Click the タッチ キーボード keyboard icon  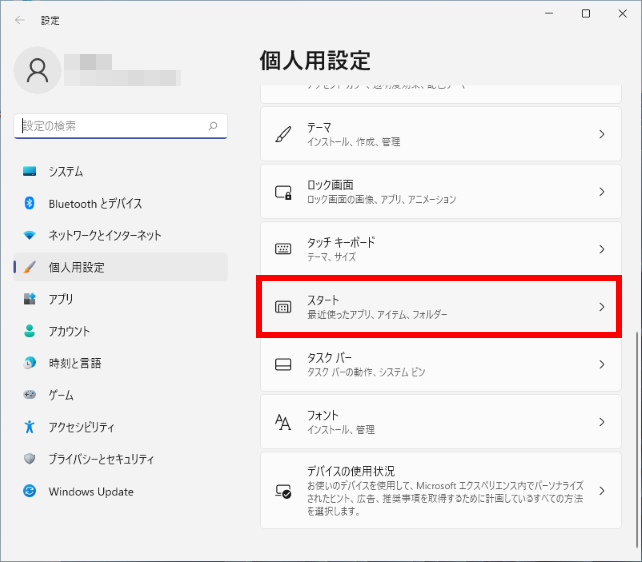click(x=283, y=249)
